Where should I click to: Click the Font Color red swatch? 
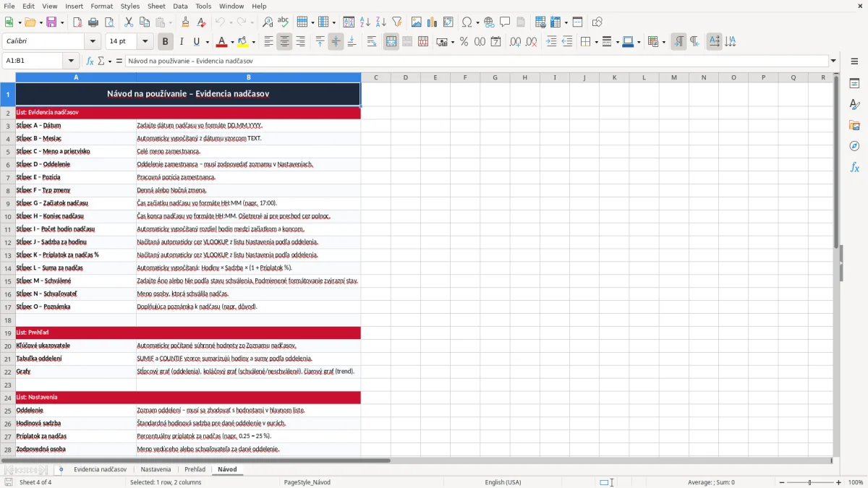(x=222, y=42)
